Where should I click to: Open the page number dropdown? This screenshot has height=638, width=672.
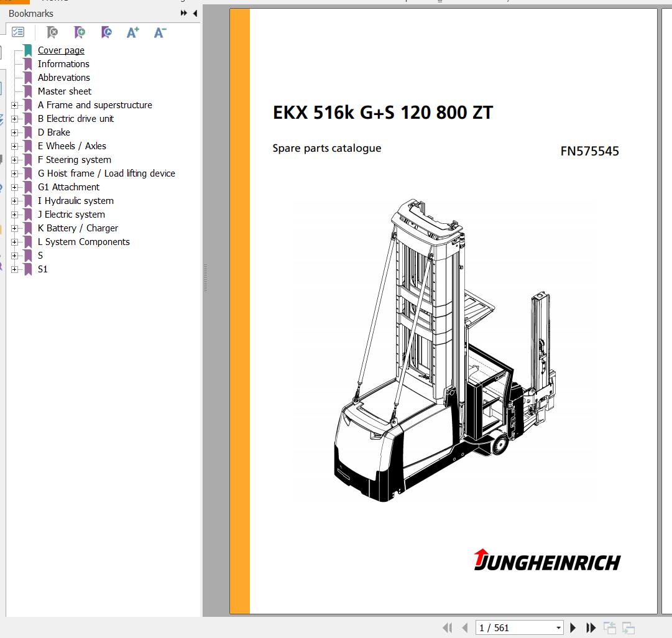pos(558,628)
